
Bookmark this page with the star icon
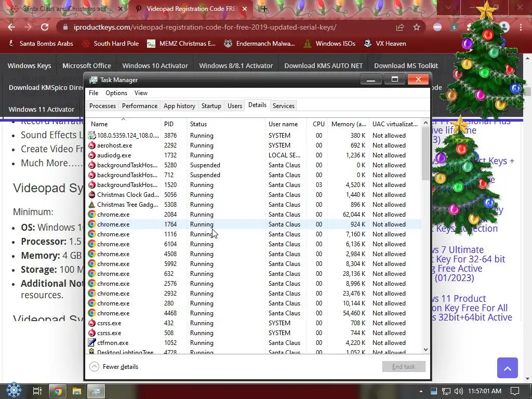(417, 27)
